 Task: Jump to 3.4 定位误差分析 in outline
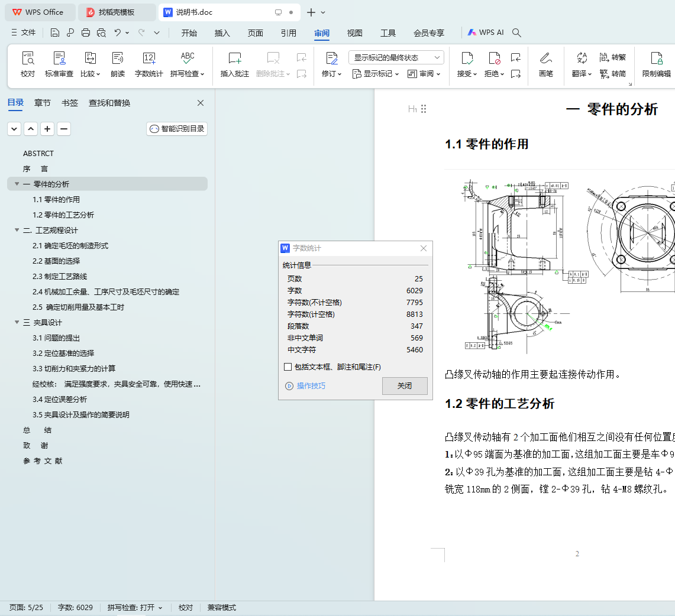click(60, 399)
